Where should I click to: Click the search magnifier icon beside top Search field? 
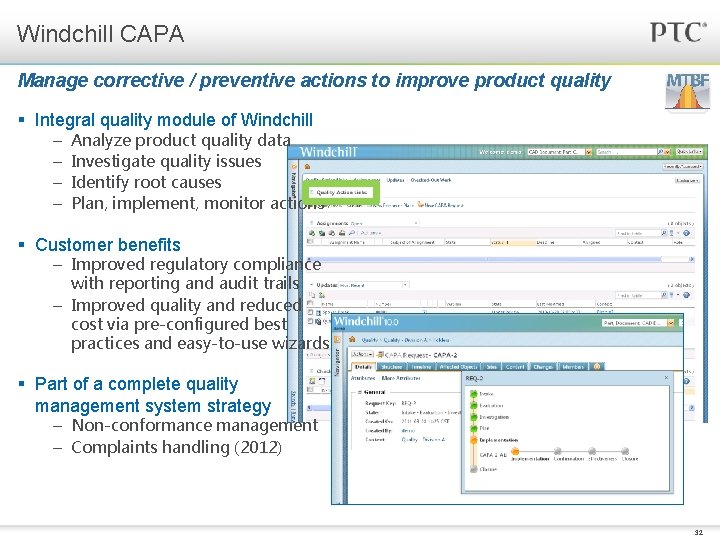(660, 152)
